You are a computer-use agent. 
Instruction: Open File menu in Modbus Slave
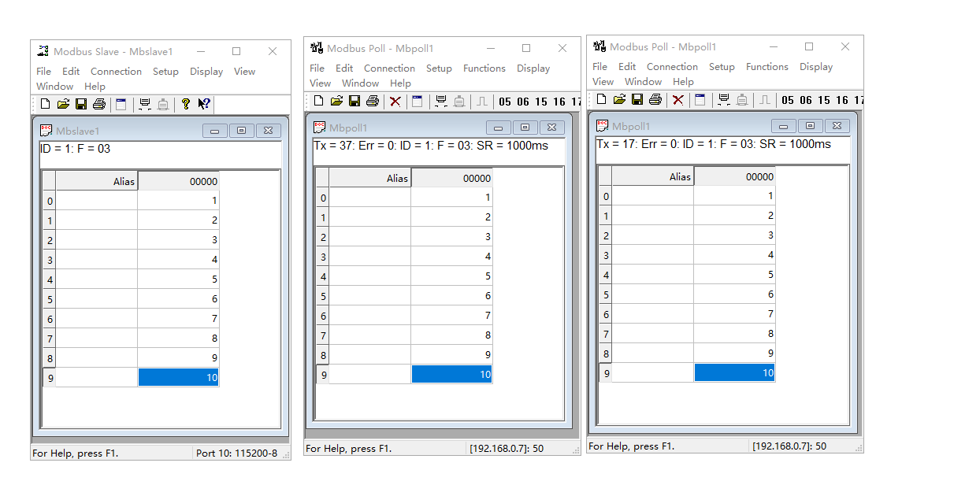click(44, 71)
